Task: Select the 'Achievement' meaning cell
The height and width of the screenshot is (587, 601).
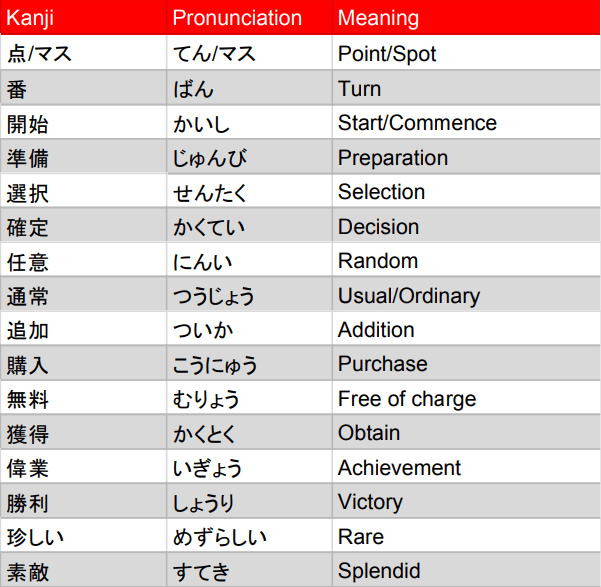Action: click(x=399, y=468)
